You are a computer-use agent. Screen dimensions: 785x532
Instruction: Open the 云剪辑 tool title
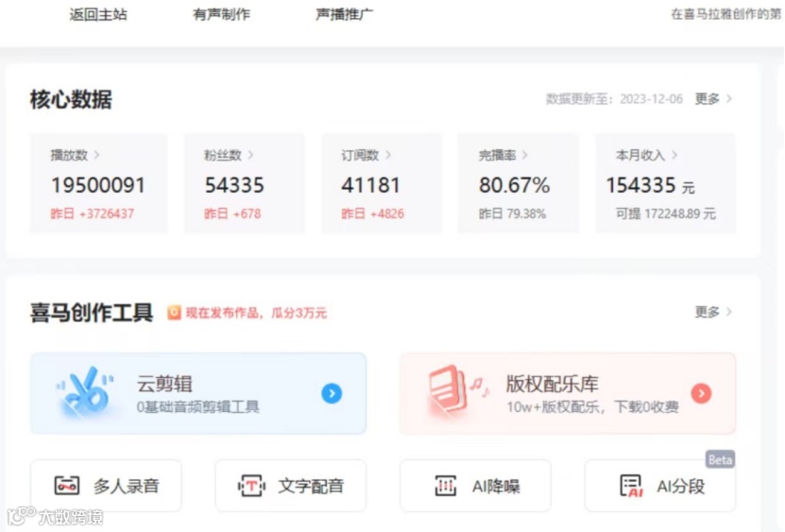click(164, 385)
